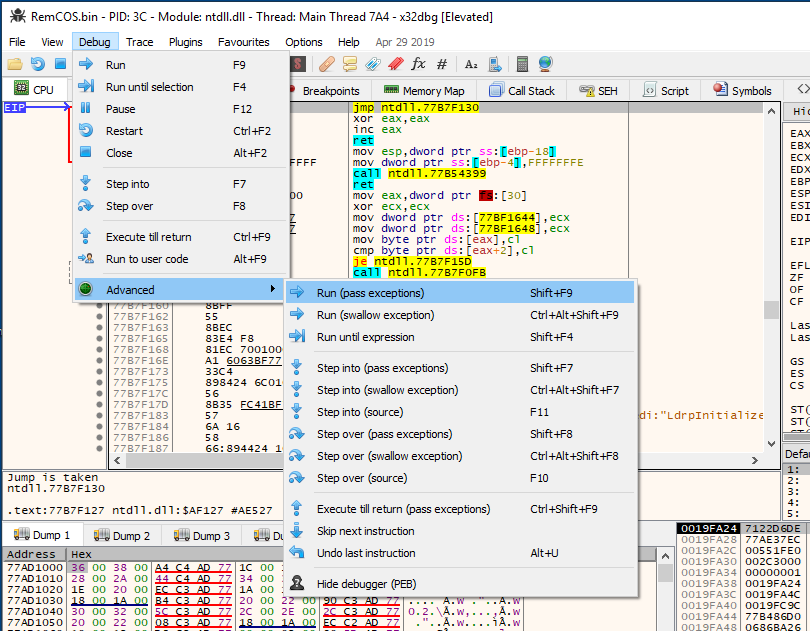The height and width of the screenshot is (631, 810).
Task: Open the Plugins menu
Action: point(185,42)
